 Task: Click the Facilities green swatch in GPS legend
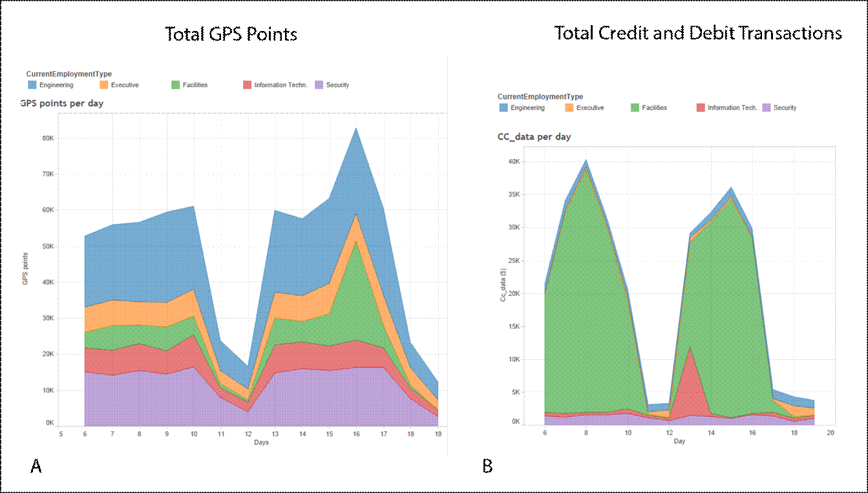coord(176,85)
